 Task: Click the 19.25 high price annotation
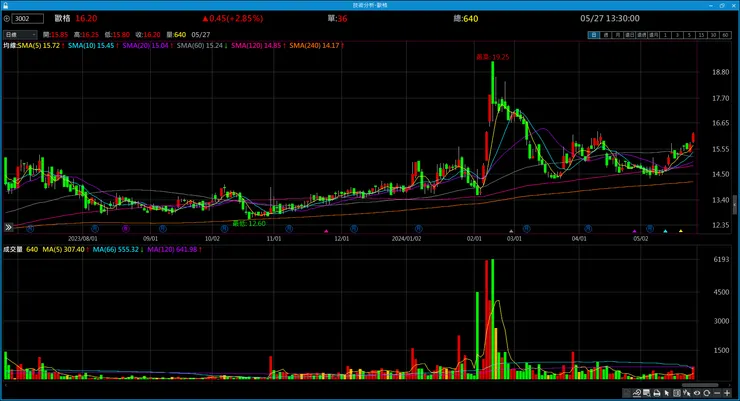click(493, 57)
